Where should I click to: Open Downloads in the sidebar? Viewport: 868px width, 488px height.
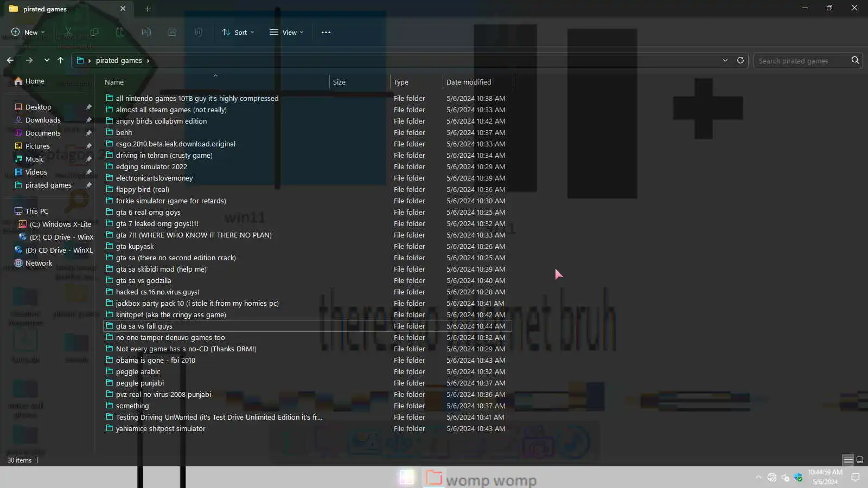(x=43, y=120)
